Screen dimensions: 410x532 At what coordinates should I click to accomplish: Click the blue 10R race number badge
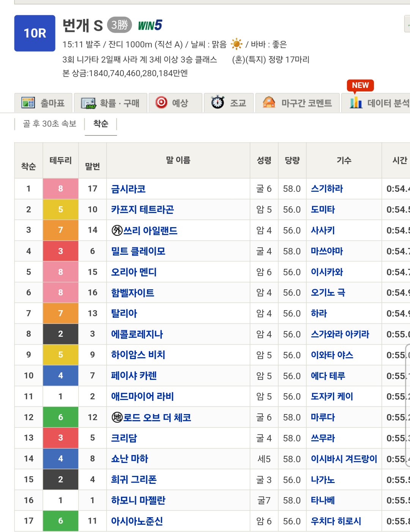coord(35,33)
